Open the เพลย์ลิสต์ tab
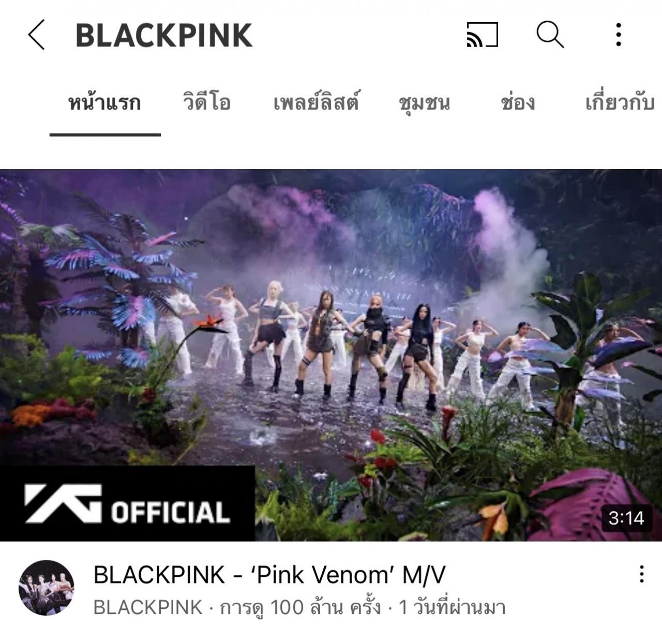Viewport: 662px width, 644px height. [x=316, y=102]
